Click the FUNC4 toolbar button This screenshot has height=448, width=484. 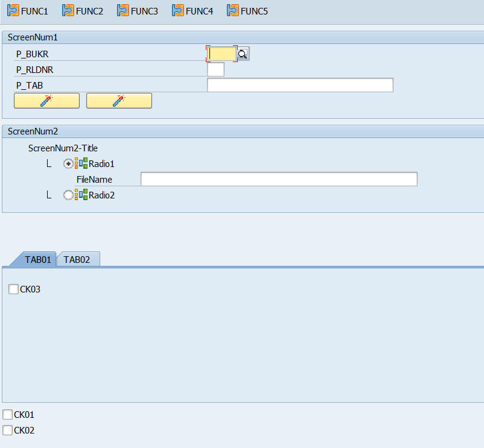coord(193,11)
